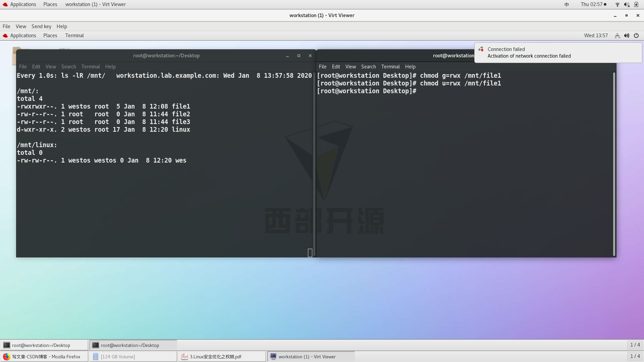This screenshot has height=362, width=644.
Task: Click network connection failed notification icon
Action: coord(481,49)
